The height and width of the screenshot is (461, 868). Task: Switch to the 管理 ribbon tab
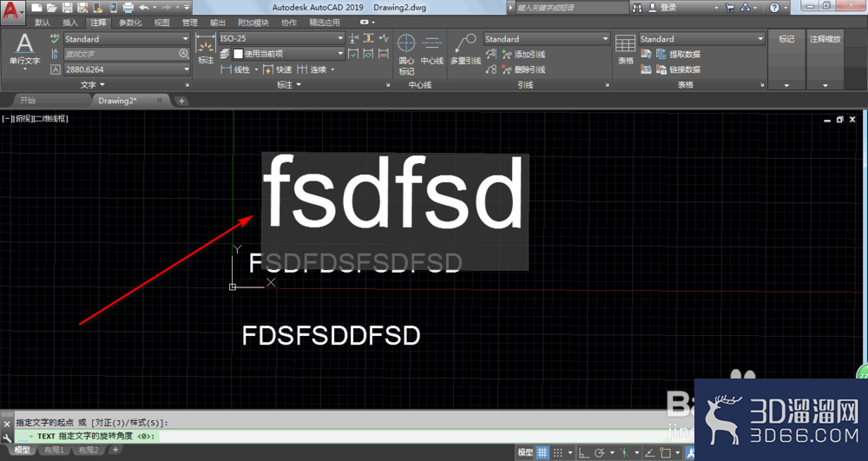tap(190, 23)
